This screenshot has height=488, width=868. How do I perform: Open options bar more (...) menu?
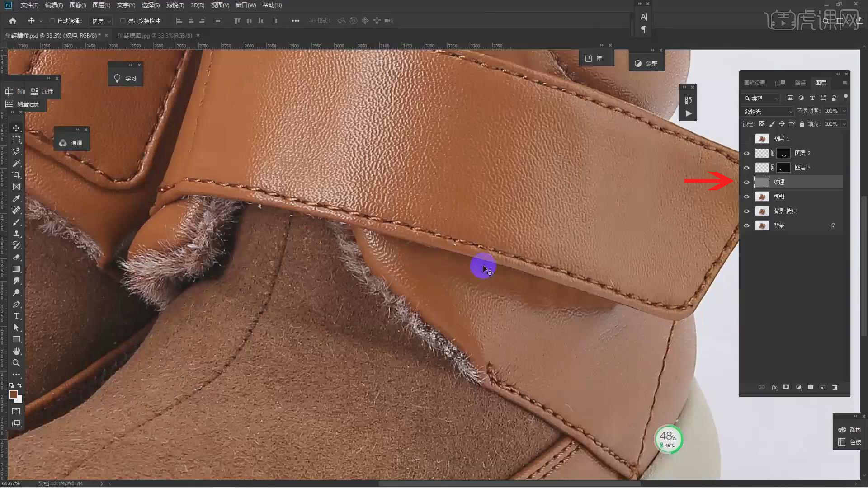[x=295, y=21]
